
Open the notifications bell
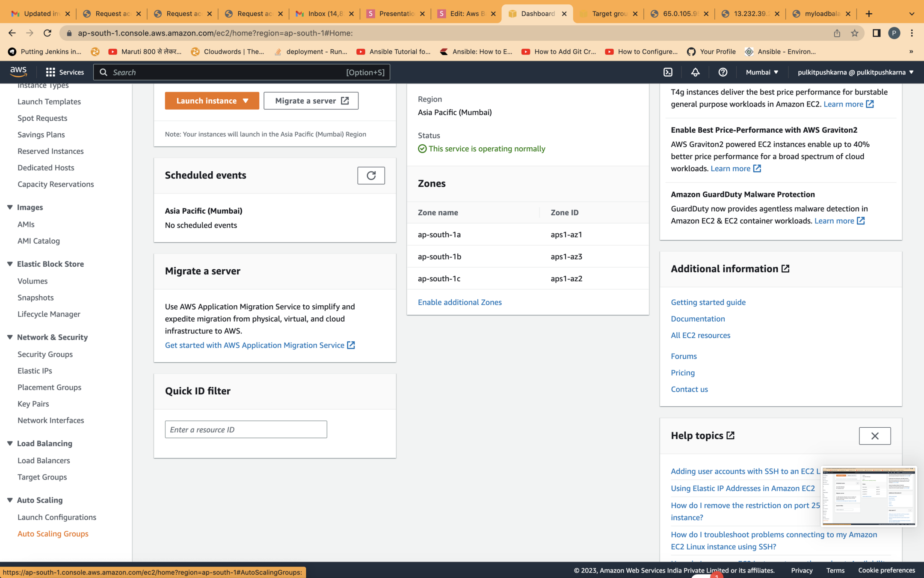695,72
